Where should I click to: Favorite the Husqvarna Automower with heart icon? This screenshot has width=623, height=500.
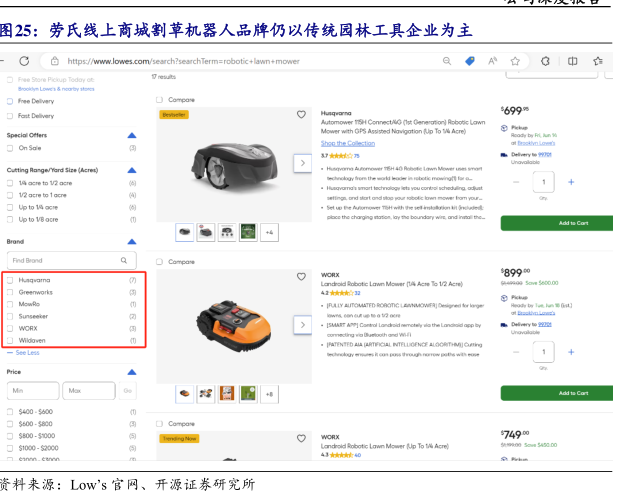tap(302, 114)
